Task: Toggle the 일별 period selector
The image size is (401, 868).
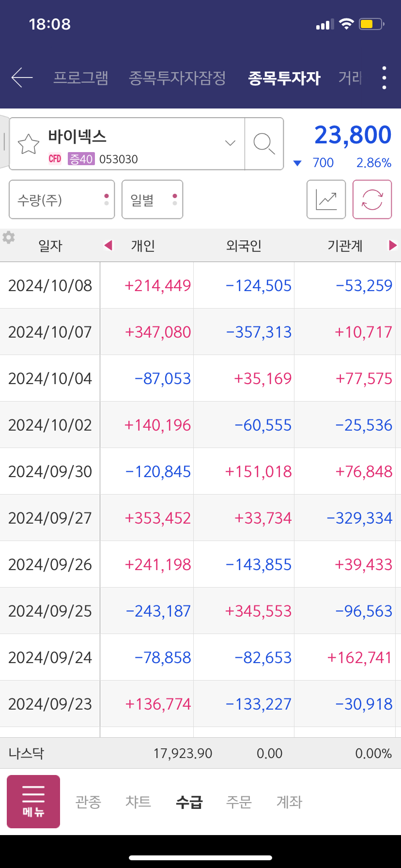Action: [x=152, y=200]
